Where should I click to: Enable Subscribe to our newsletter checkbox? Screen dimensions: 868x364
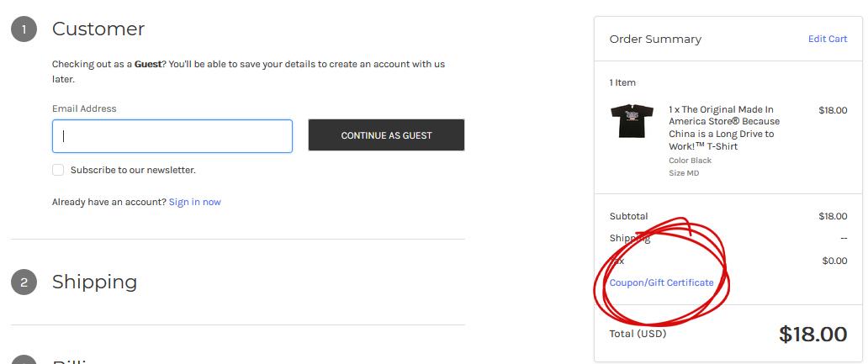tap(58, 170)
